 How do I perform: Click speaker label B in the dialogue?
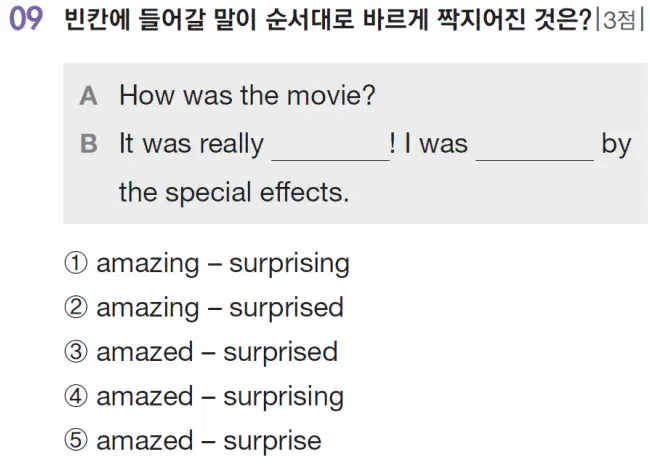(x=89, y=144)
